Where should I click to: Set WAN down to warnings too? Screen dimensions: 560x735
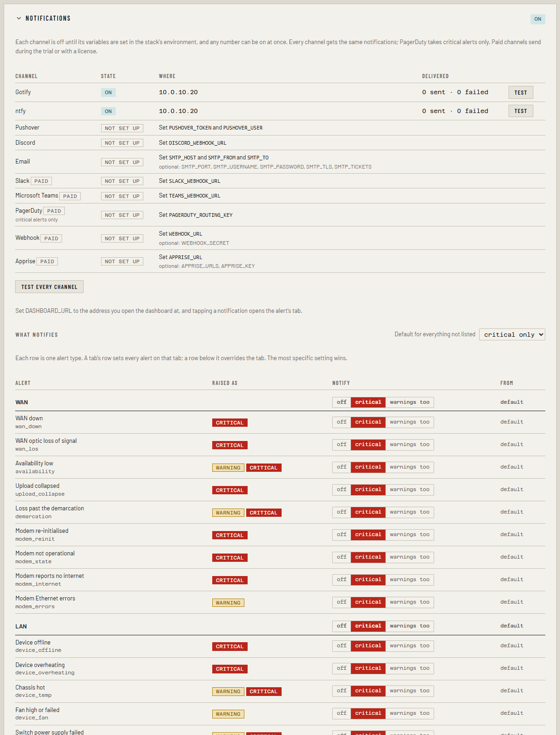click(409, 422)
